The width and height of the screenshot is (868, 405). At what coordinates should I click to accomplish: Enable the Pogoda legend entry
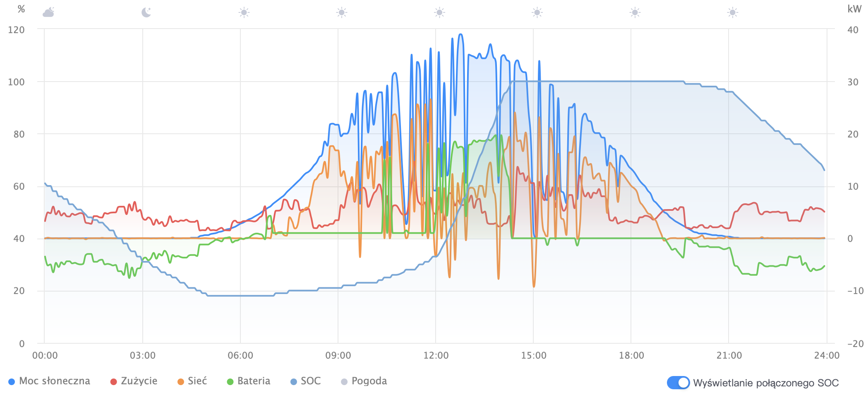[364, 381]
